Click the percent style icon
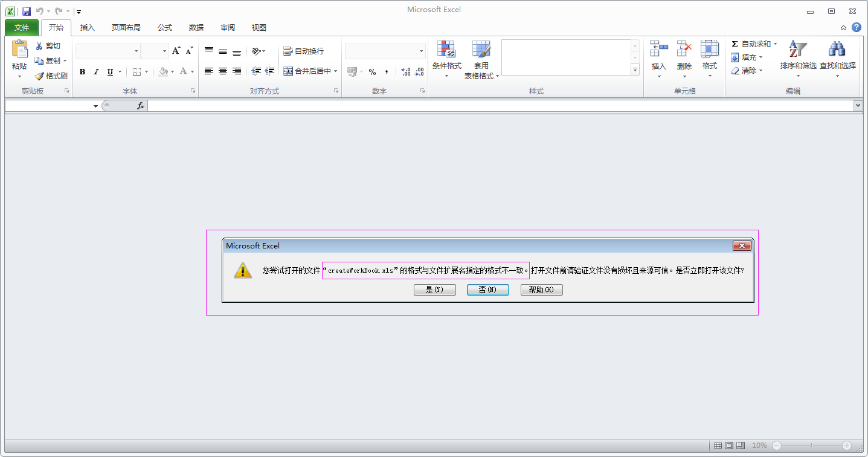 tap(372, 72)
